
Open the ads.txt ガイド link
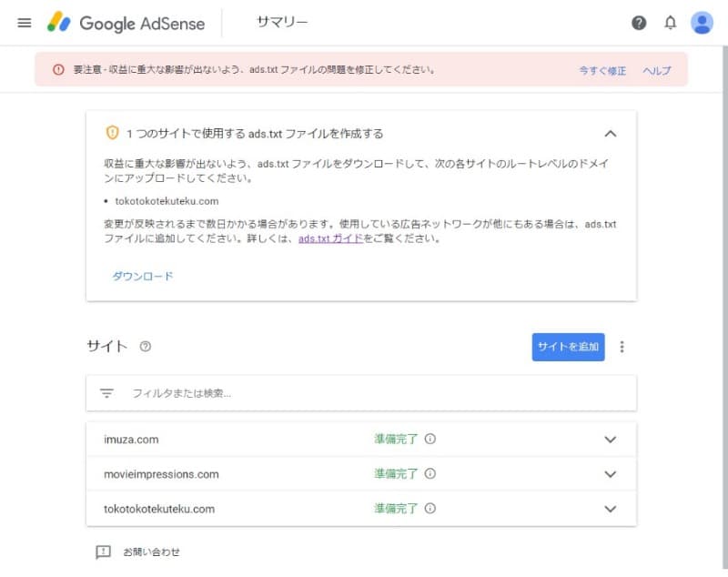click(330, 238)
